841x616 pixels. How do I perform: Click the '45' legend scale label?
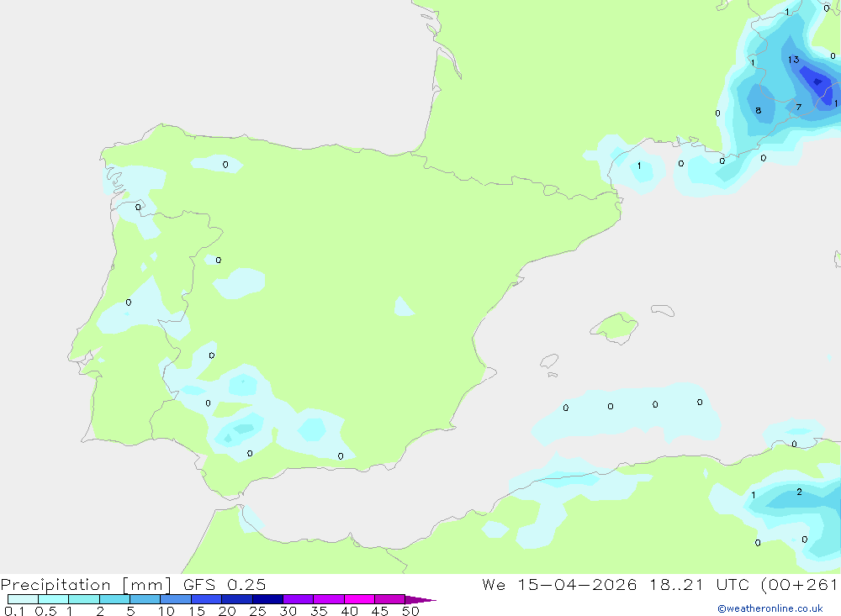pos(380,611)
